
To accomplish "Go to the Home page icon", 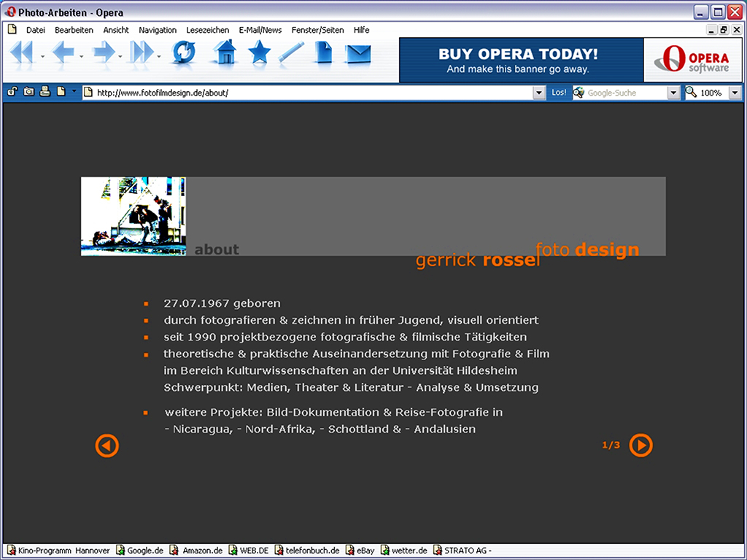I will [x=225, y=53].
